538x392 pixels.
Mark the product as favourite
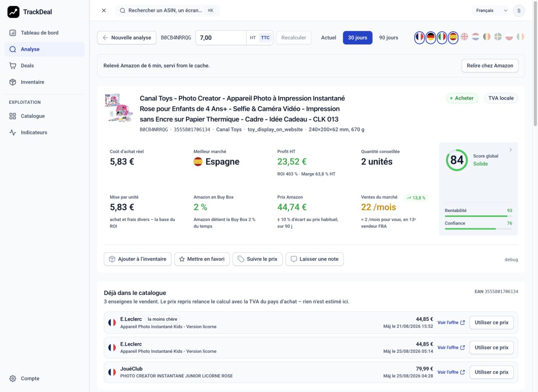202,259
